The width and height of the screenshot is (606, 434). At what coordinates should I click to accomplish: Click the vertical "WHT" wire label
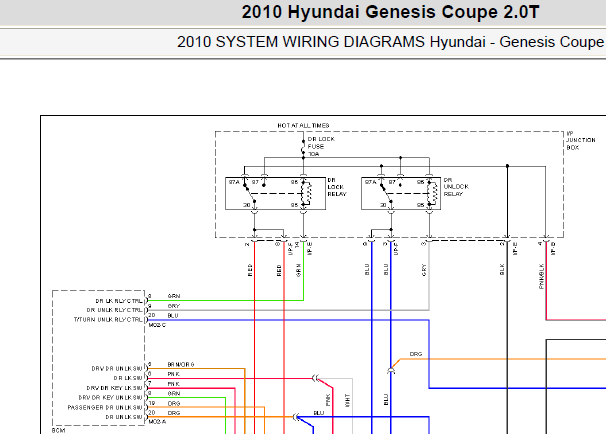[x=347, y=400]
